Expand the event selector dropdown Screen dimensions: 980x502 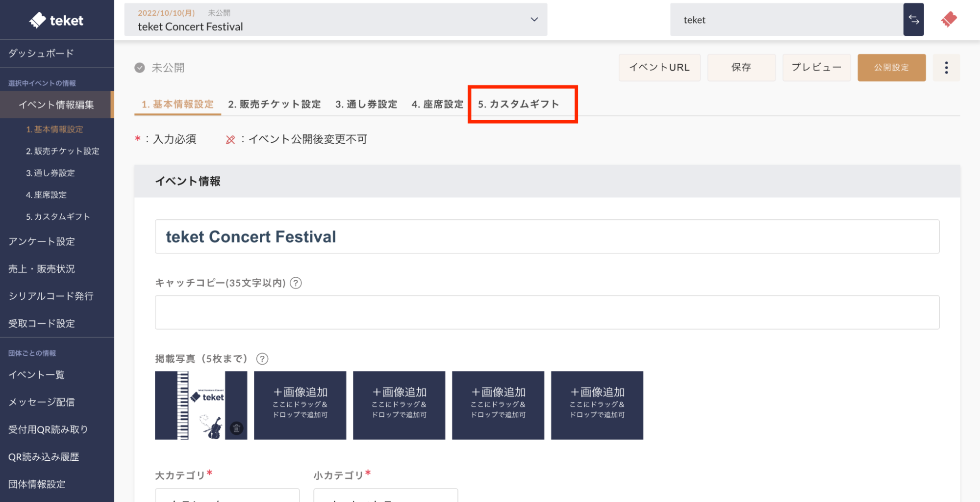(x=534, y=20)
